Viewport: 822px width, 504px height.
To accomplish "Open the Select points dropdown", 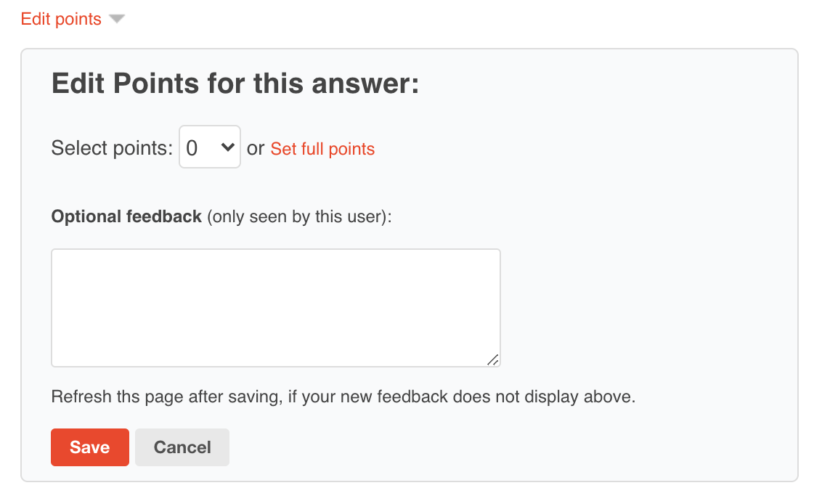I will pyautogui.click(x=210, y=147).
